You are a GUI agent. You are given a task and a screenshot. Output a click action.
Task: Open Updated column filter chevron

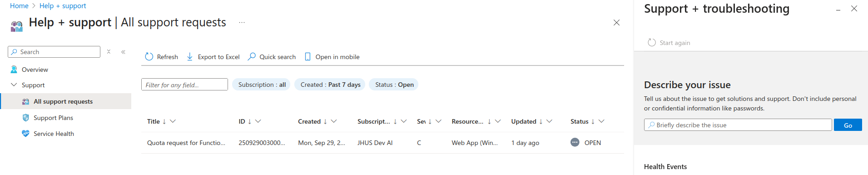coord(549,121)
